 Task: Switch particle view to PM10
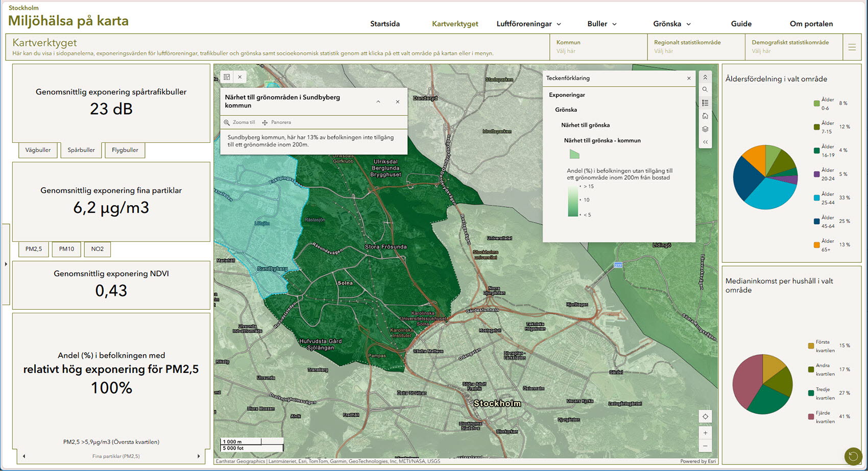[x=66, y=249]
